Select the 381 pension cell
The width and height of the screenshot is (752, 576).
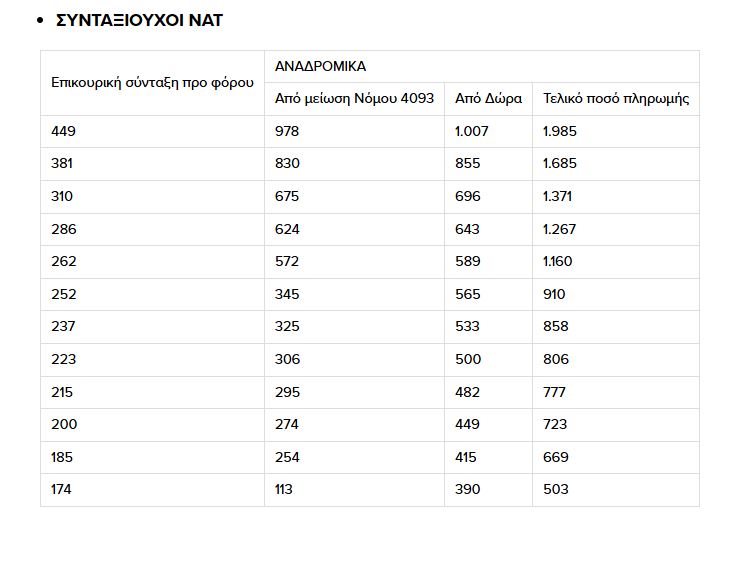(63, 163)
